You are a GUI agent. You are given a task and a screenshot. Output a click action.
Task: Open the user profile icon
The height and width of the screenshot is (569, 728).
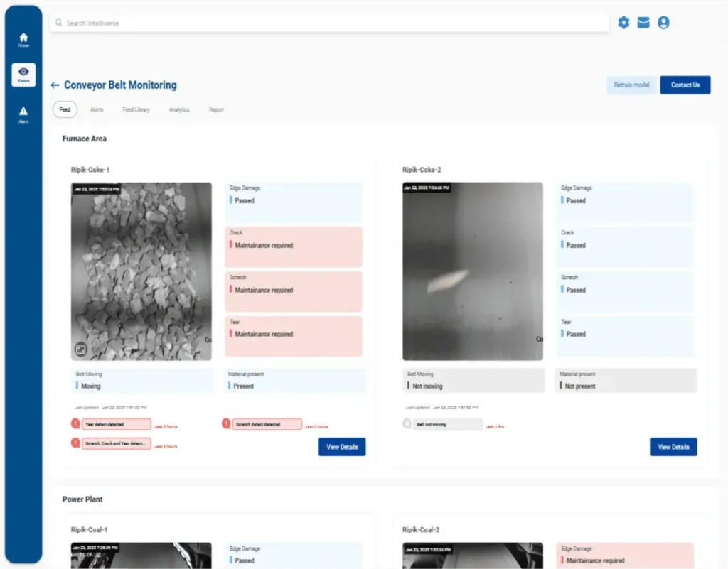pos(663,23)
